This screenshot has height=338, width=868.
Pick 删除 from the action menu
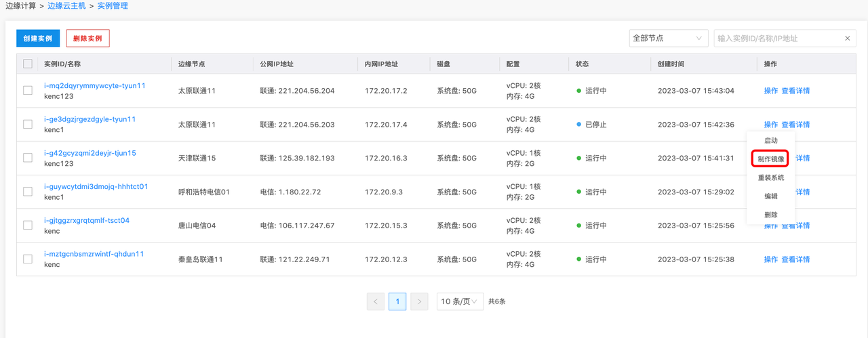click(x=770, y=215)
